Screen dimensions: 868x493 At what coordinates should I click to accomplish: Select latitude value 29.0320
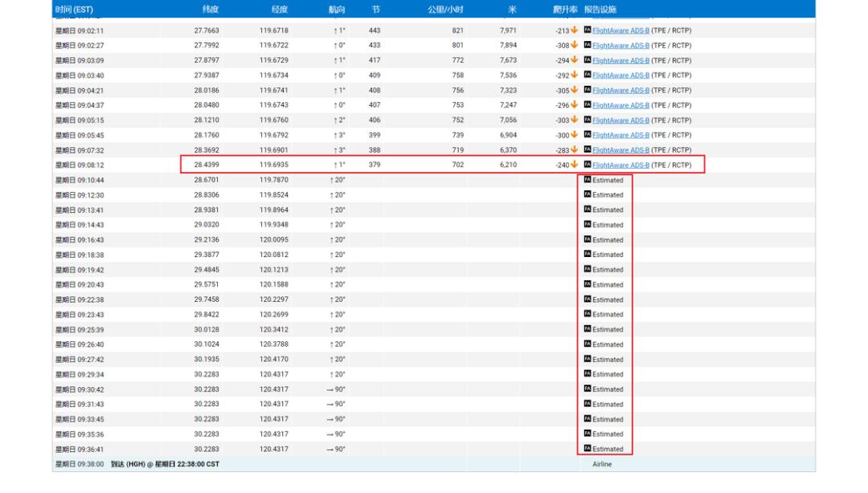[x=207, y=225]
